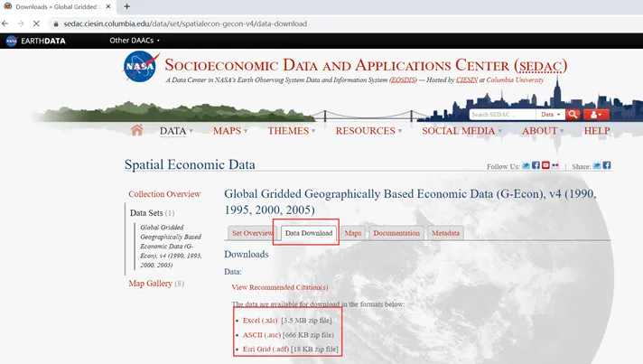Viewport: 643px width, 364px height.
Task: Click View Recommended Citation(s) link
Action: click(280, 287)
